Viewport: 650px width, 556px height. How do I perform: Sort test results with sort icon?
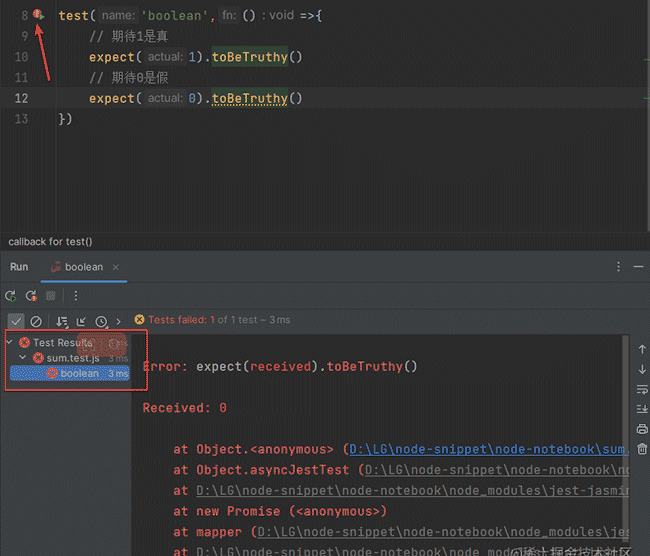click(x=62, y=322)
